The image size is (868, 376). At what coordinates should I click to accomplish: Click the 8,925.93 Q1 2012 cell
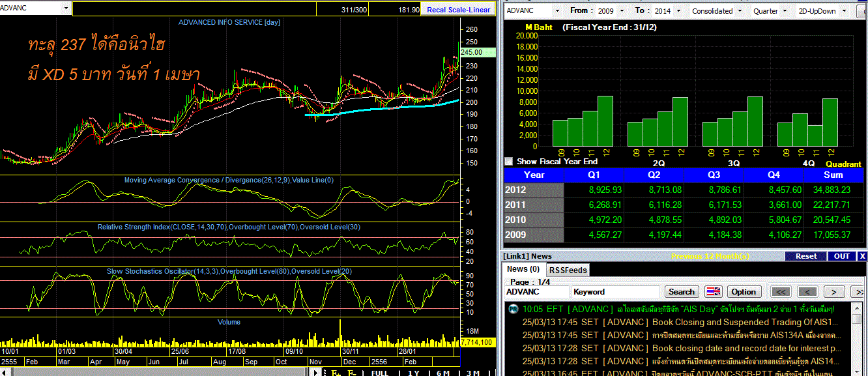[594, 190]
